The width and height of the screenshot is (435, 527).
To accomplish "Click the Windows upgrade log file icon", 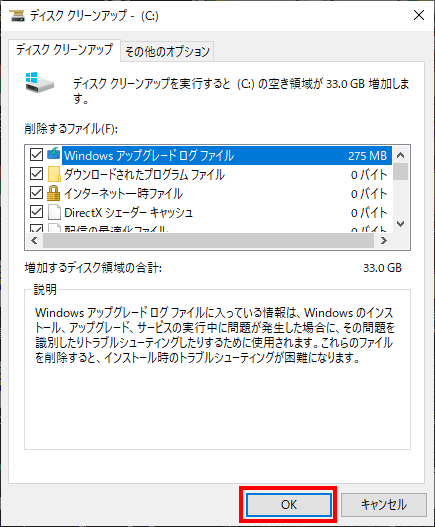I will coord(53,154).
